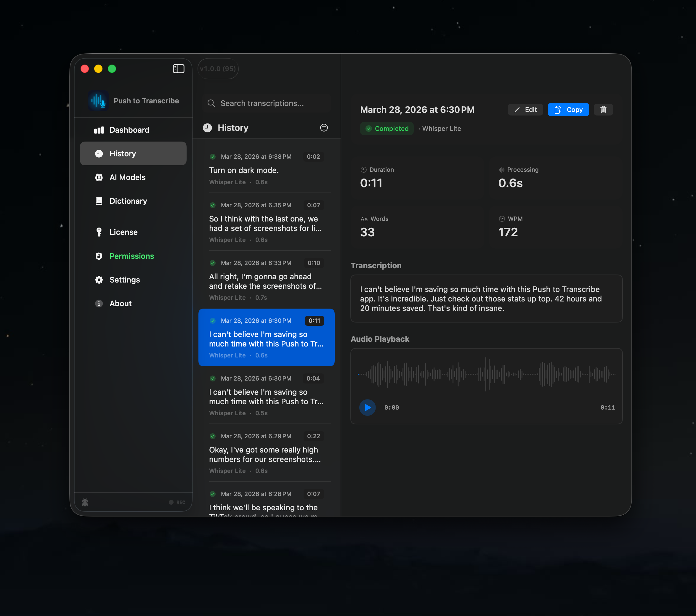The image size is (696, 616).
Task: Expand the Whisper Lite model label
Action: pyautogui.click(x=441, y=128)
